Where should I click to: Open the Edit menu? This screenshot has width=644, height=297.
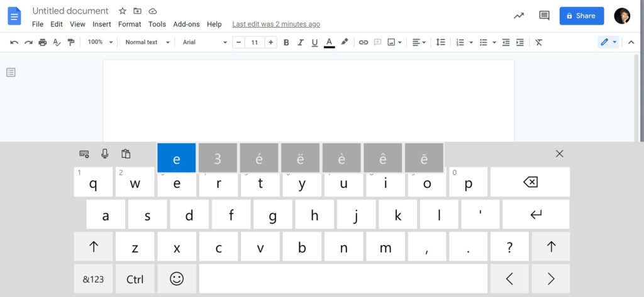click(x=56, y=24)
